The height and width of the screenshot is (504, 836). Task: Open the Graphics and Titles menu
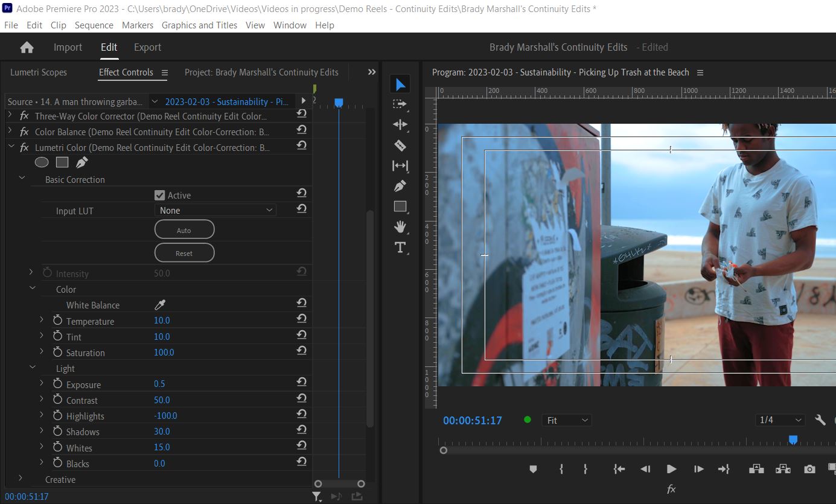(x=199, y=25)
